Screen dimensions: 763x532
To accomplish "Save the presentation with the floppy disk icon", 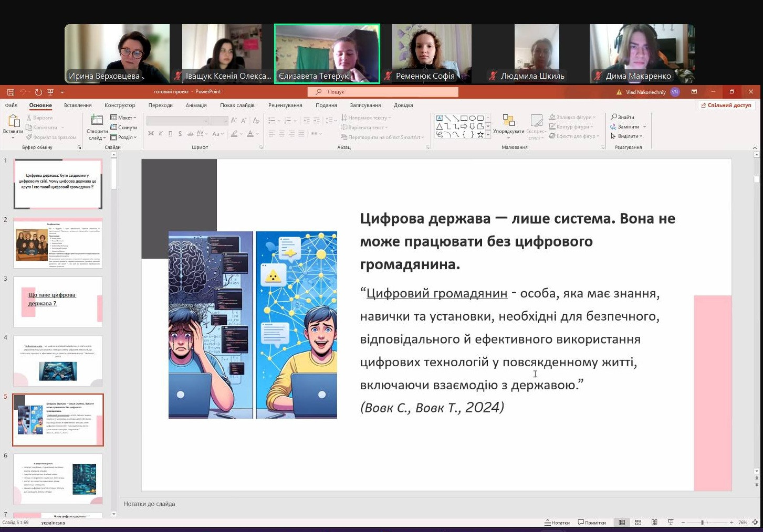I will [11, 92].
